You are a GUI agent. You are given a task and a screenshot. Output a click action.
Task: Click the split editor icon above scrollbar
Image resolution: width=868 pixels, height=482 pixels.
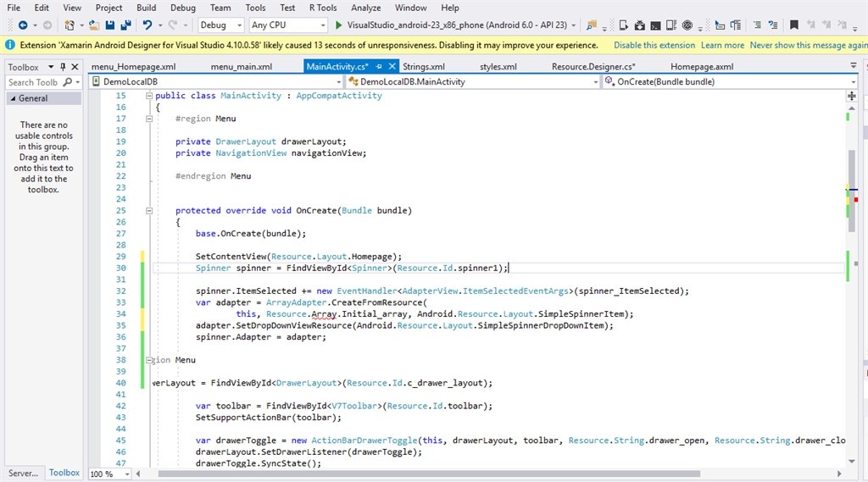pos(851,97)
